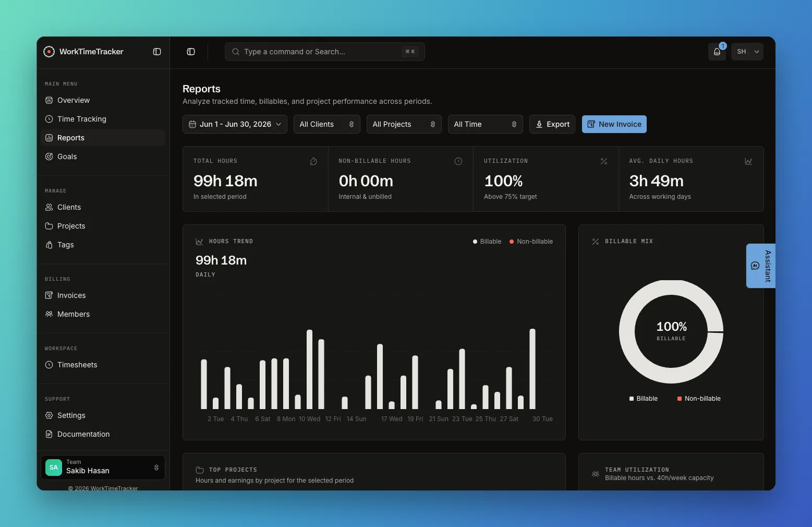The width and height of the screenshot is (812, 527).
Task: Click the Export button
Action: tap(552, 124)
